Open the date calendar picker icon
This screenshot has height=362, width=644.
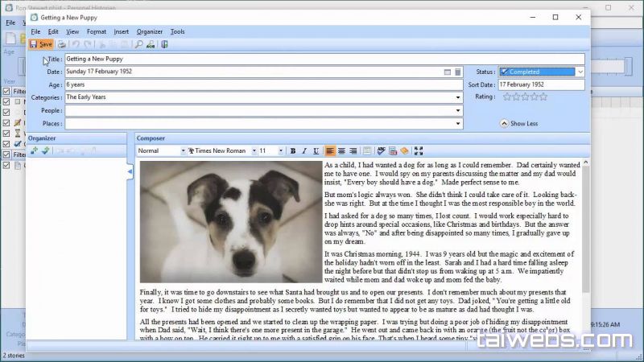click(448, 72)
